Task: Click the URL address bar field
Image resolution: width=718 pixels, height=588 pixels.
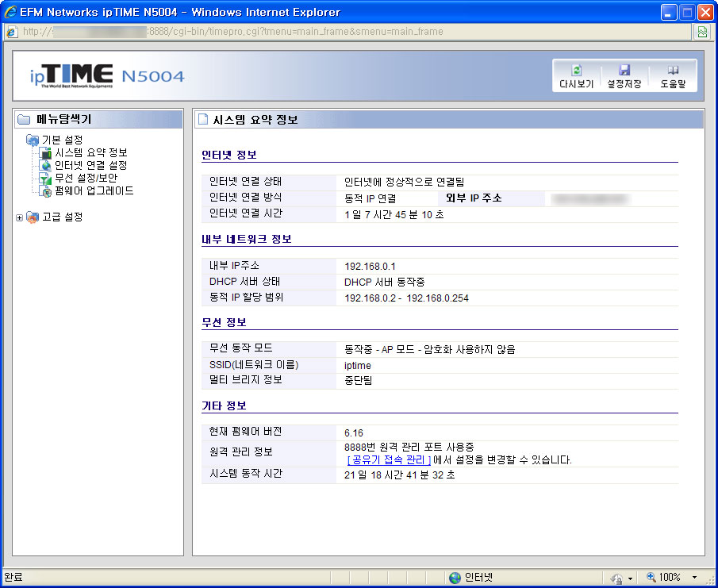Action: [x=347, y=32]
